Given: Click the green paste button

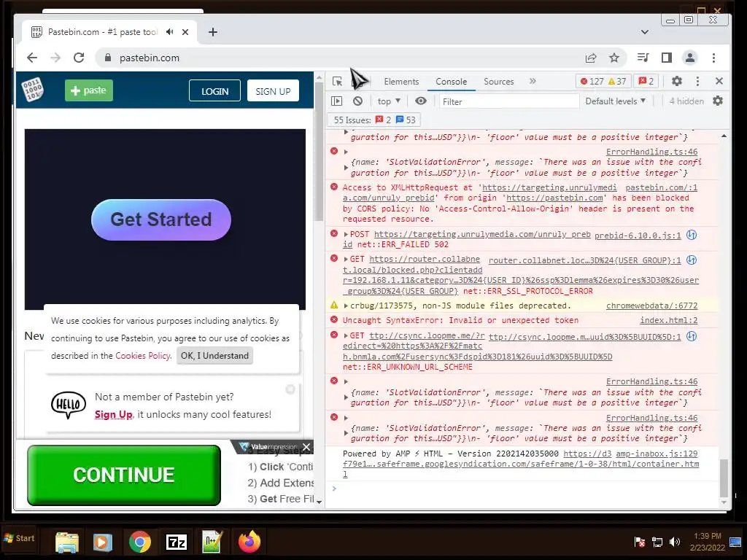Looking at the screenshot, I should (89, 90).
